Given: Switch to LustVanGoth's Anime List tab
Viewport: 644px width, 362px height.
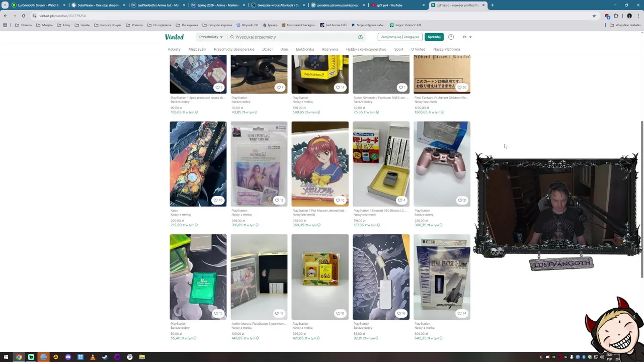Looking at the screenshot, I should tap(158, 5).
